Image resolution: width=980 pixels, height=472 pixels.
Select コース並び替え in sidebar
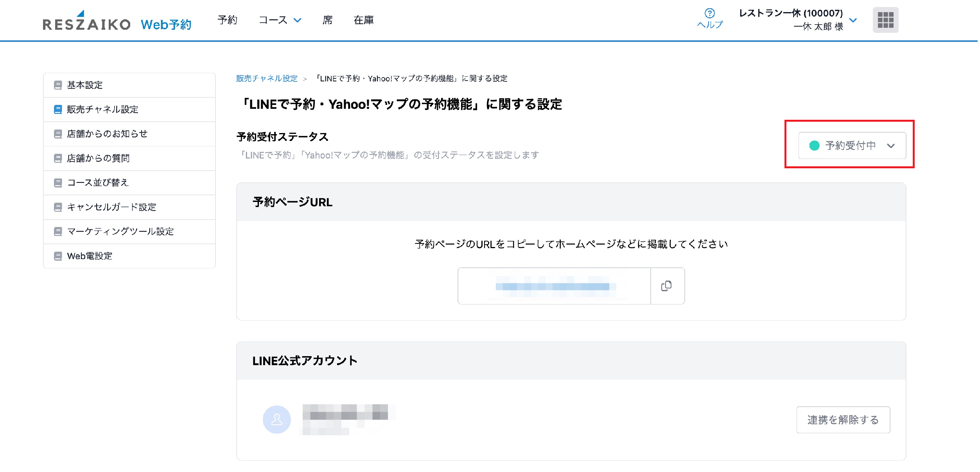98,183
